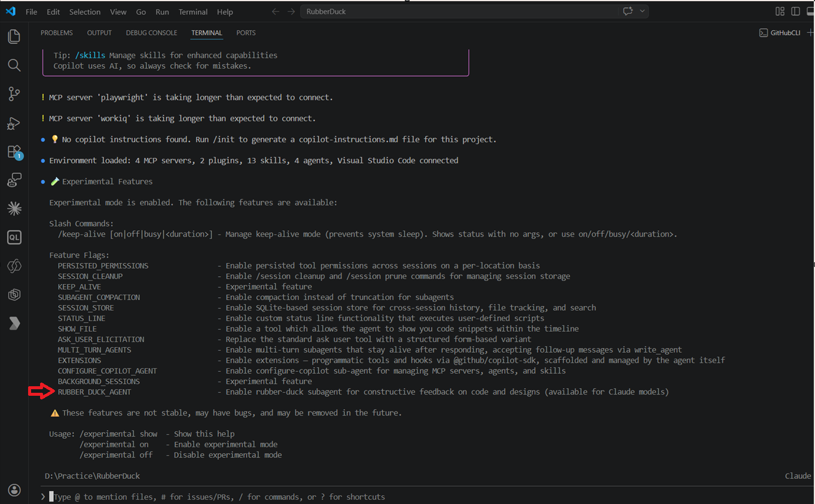
Task: Open the Search view icon
Action: click(x=14, y=65)
